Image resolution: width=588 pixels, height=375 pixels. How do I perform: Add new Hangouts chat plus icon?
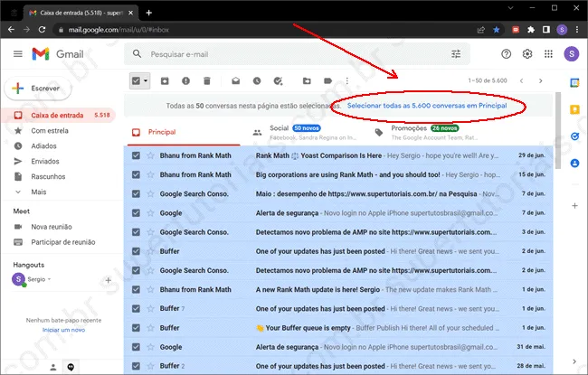[x=108, y=280]
